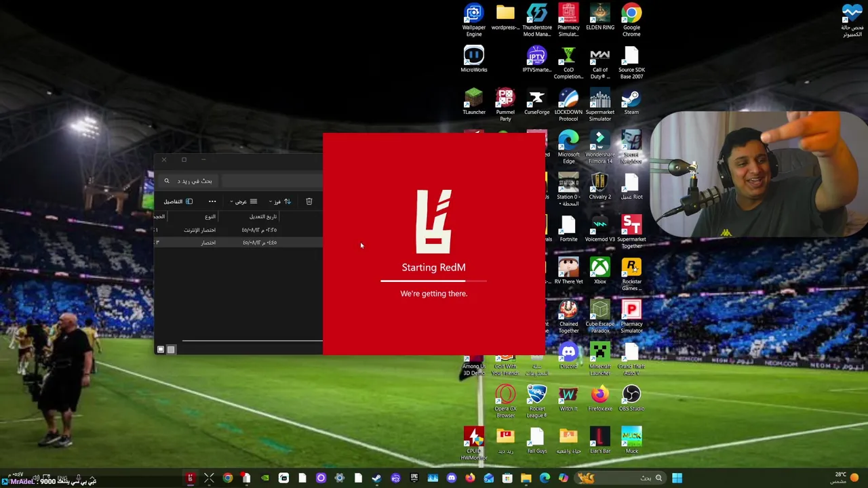Launch Minecraft Launcher desktop icon
The image size is (868, 488).
[600, 359]
